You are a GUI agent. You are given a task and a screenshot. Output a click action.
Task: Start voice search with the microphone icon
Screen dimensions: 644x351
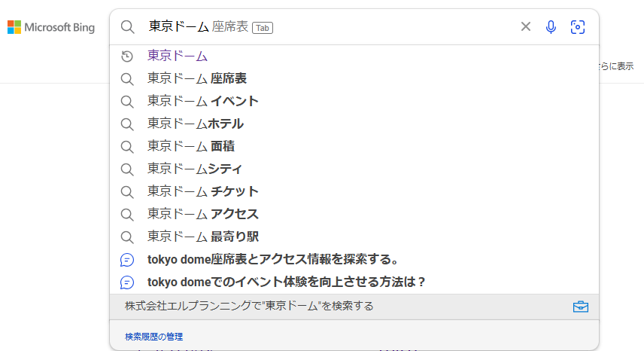coord(551,27)
